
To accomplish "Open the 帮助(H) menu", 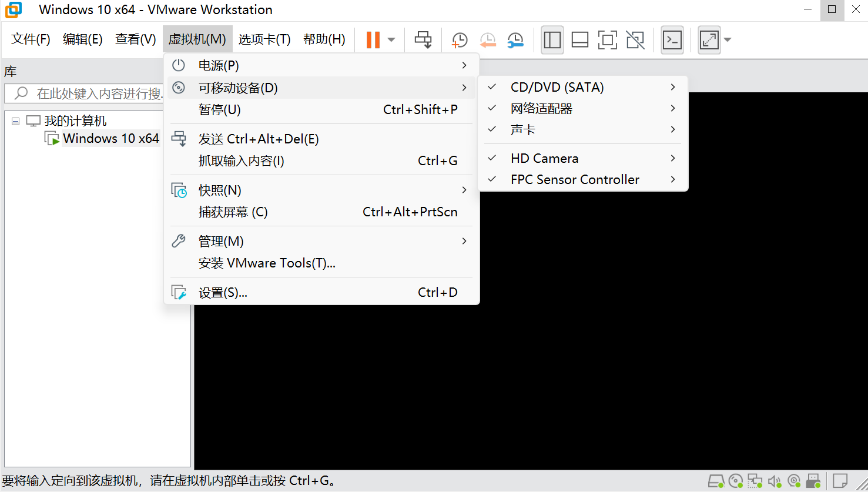I will [x=324, y=39].
